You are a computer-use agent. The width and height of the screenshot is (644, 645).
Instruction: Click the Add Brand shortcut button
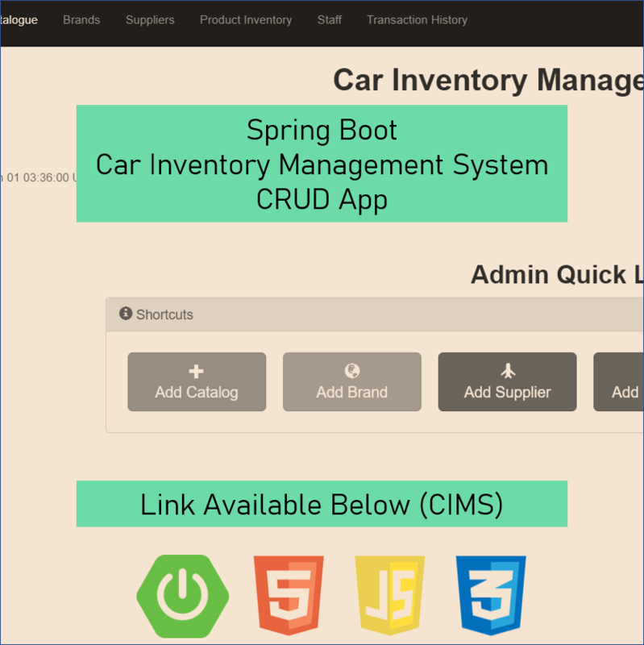(x=352, y=381)
